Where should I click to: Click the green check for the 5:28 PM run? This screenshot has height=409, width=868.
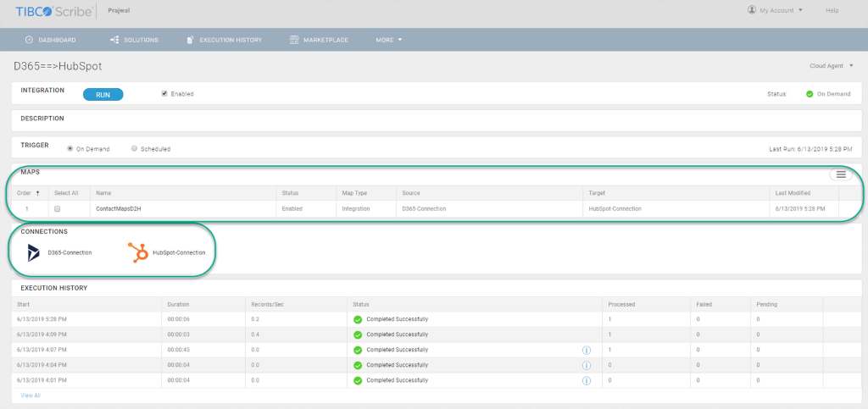point(358,319)
